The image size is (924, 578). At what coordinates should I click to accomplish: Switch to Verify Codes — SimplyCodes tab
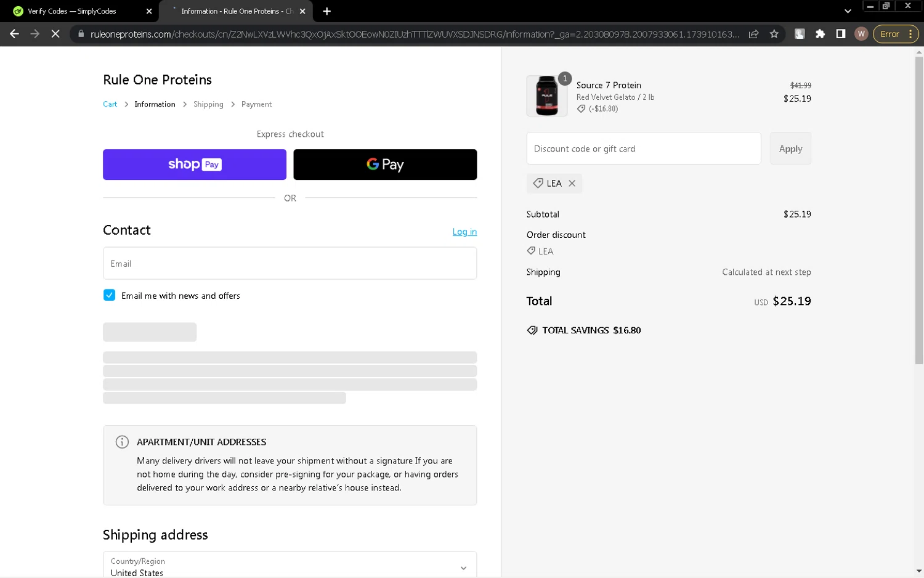coord(72,11)
